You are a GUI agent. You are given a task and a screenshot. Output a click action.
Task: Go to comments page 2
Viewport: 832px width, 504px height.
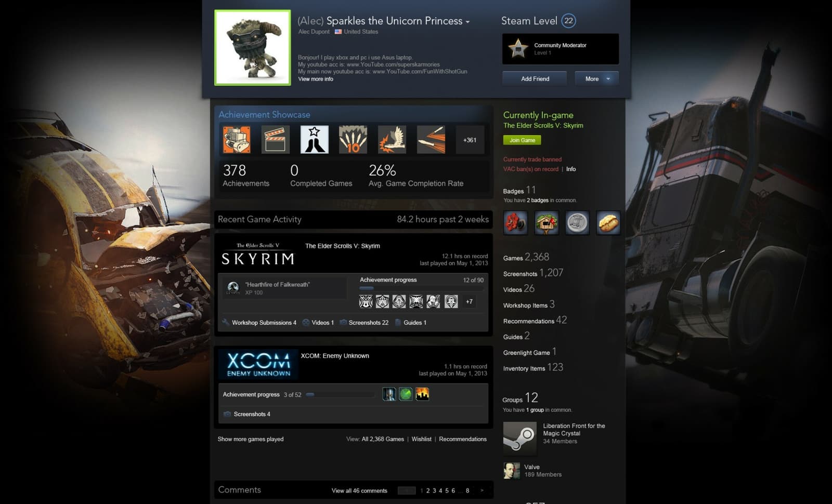pyautogui.click(x=428, y=490)
